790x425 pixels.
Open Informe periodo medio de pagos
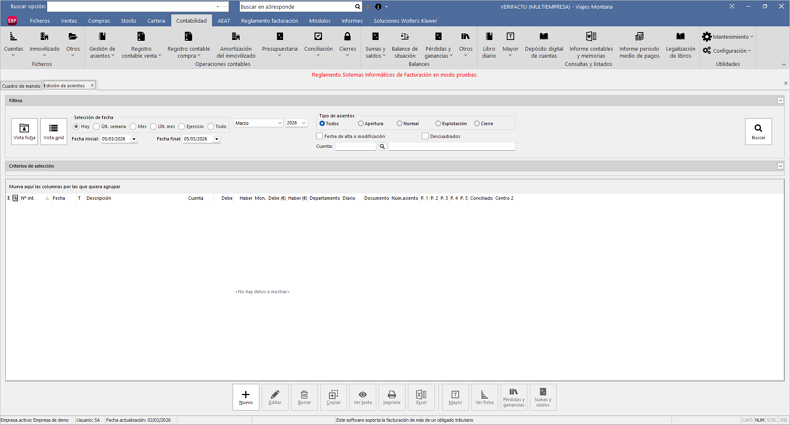(639, 44)
